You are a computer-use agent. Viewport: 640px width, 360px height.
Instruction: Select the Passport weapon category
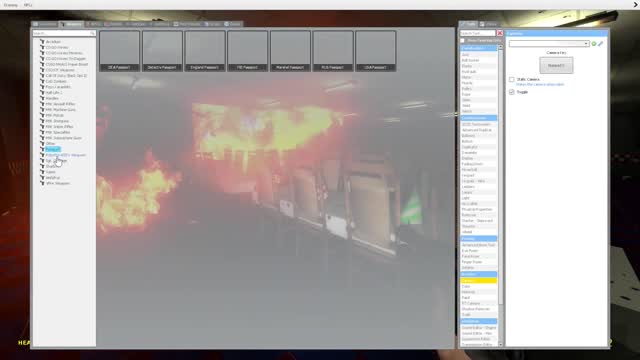(x=53, y=149)
